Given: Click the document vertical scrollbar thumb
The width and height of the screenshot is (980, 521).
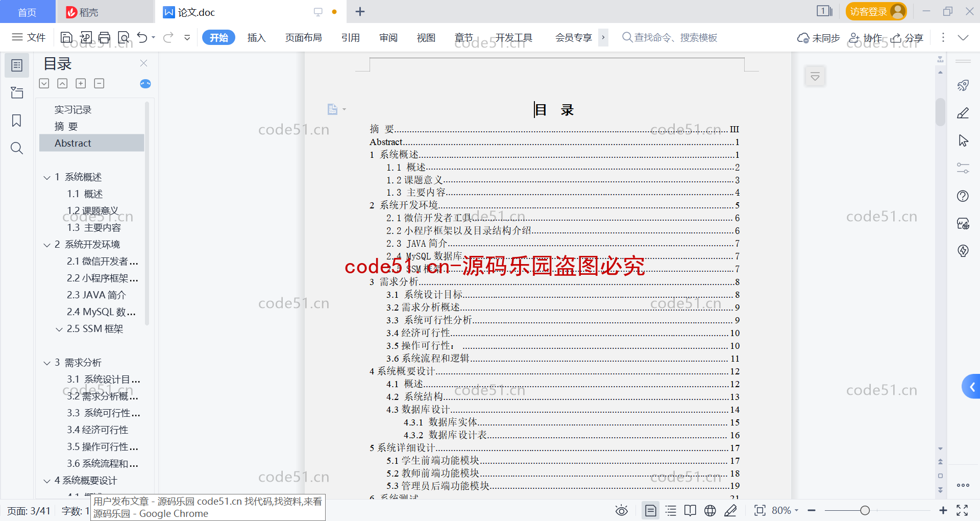Looking at the screenshot, I should (940, 111).
